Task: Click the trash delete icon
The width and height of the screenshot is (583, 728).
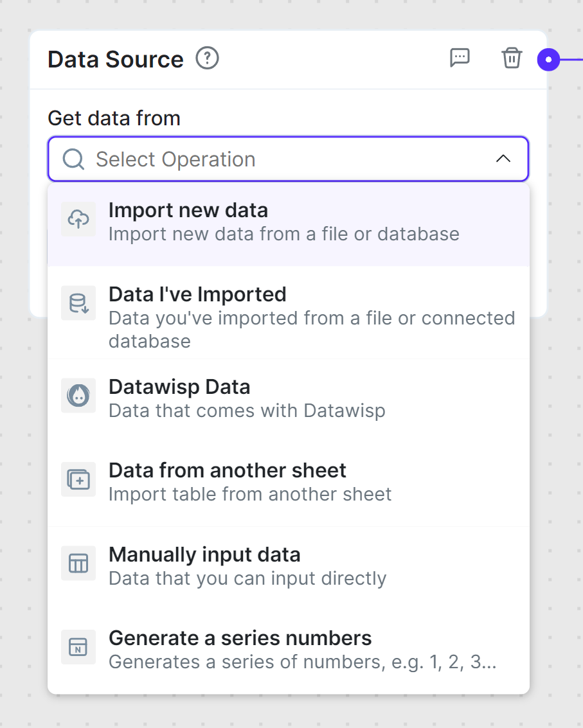Action: tap(512, 58)
